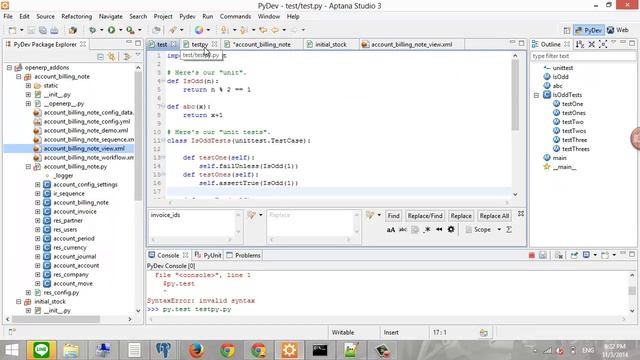Viewport: 640px width, 360px height.
Task: Select testThree method in Outline
Action: point(574,140)
